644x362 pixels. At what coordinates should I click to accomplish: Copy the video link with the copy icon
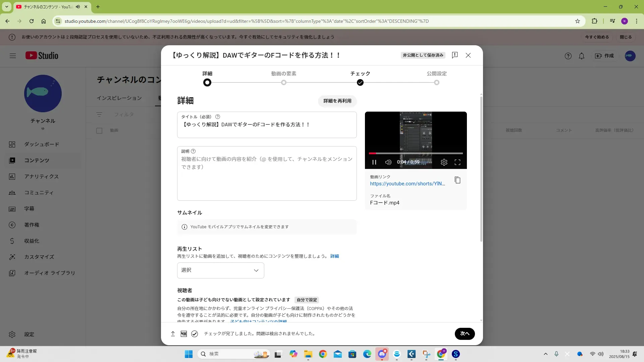[457, 180]
